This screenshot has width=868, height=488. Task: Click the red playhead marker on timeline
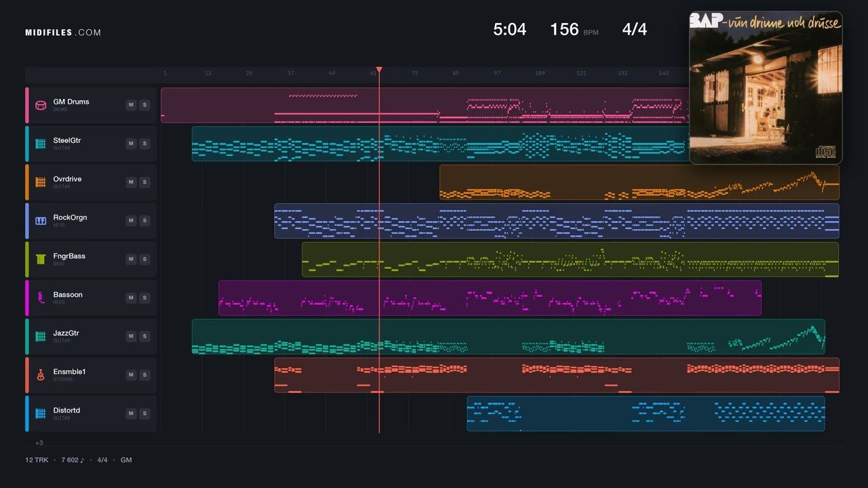click(x=379, y=70)
